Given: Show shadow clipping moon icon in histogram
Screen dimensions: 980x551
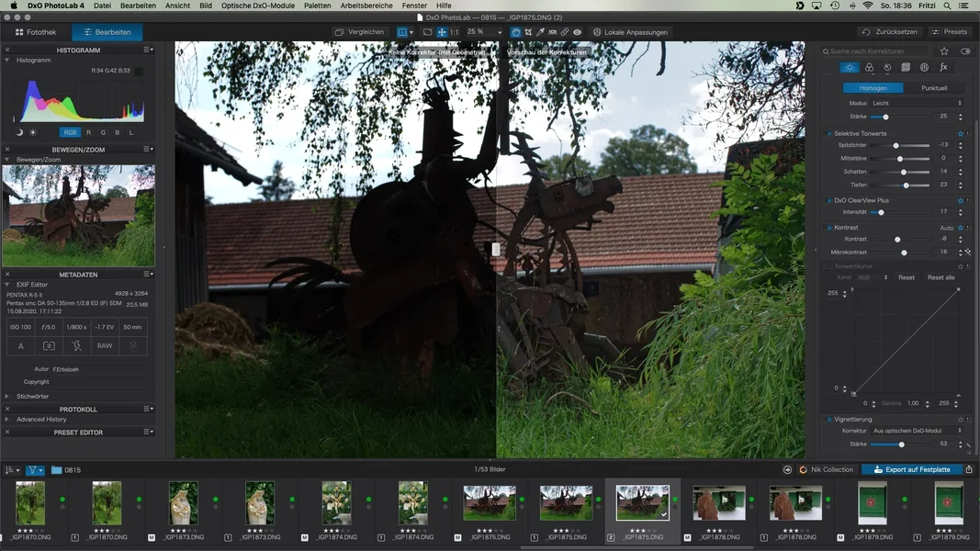Looking at the screenshot, I should (19, 132).
